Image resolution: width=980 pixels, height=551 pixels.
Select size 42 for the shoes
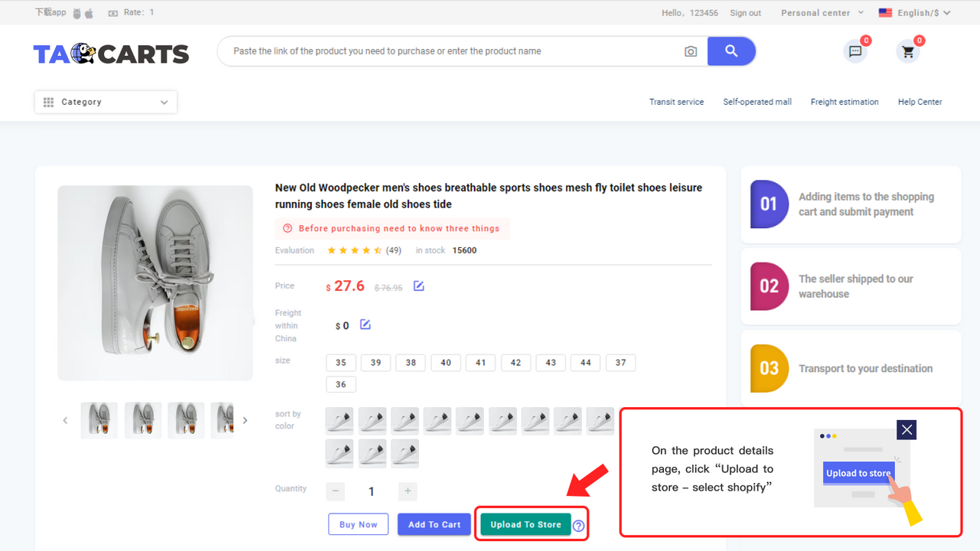tap(515, 362)
